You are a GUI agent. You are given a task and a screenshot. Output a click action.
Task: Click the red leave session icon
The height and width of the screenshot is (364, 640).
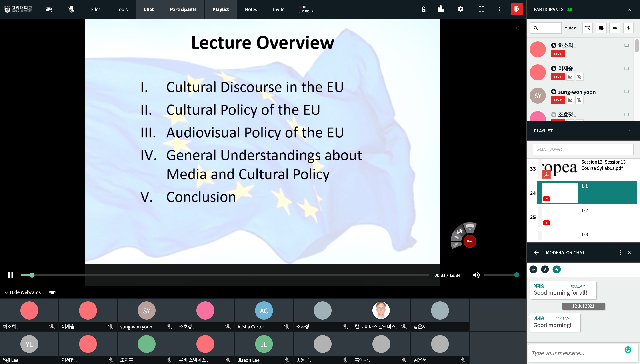pos(517,9)
